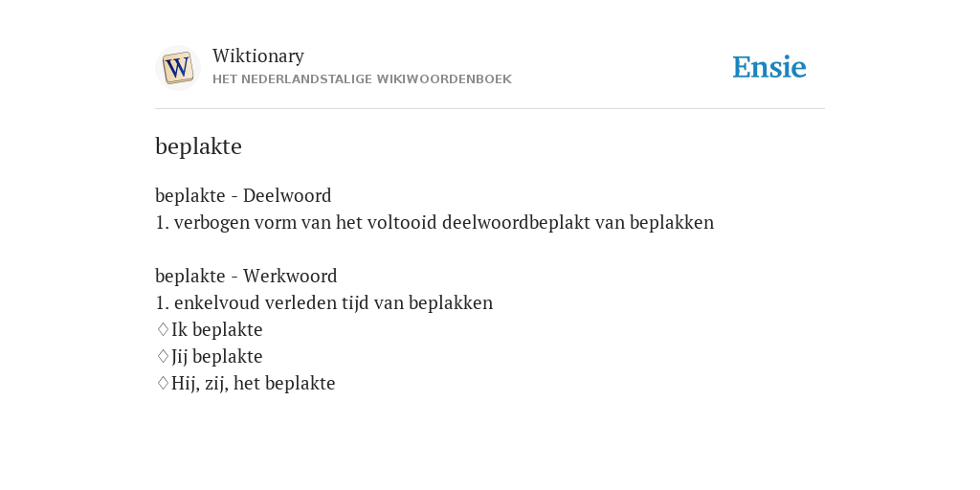Click the word Deelwoord
Viewport: 980px width, 490px height.
tap(287, 195)
